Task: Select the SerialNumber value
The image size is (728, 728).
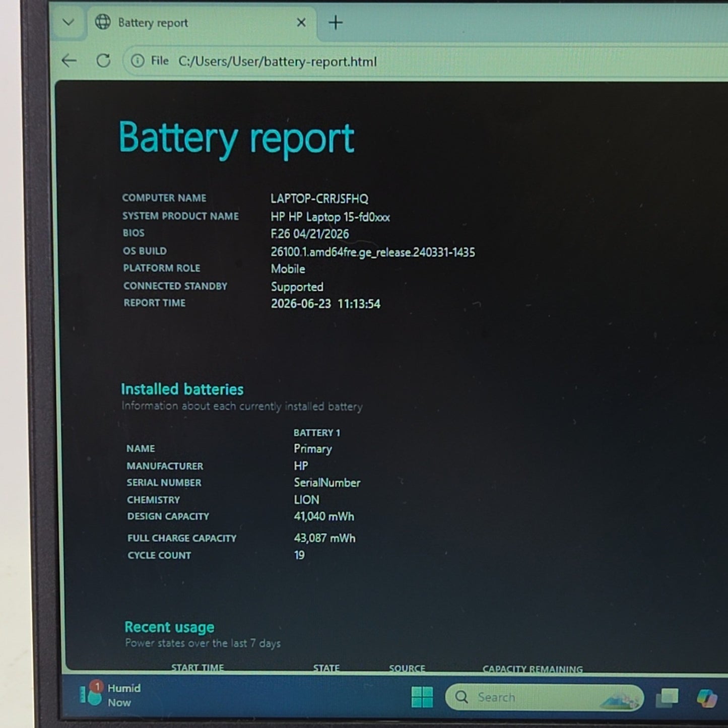Action: coord(327,483)
